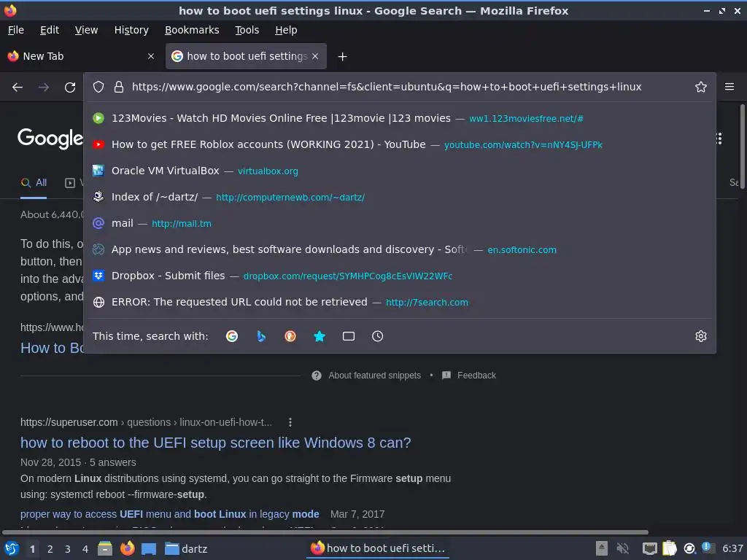Search this time with Google icon

pyautogui.click(x=232, y=336)
